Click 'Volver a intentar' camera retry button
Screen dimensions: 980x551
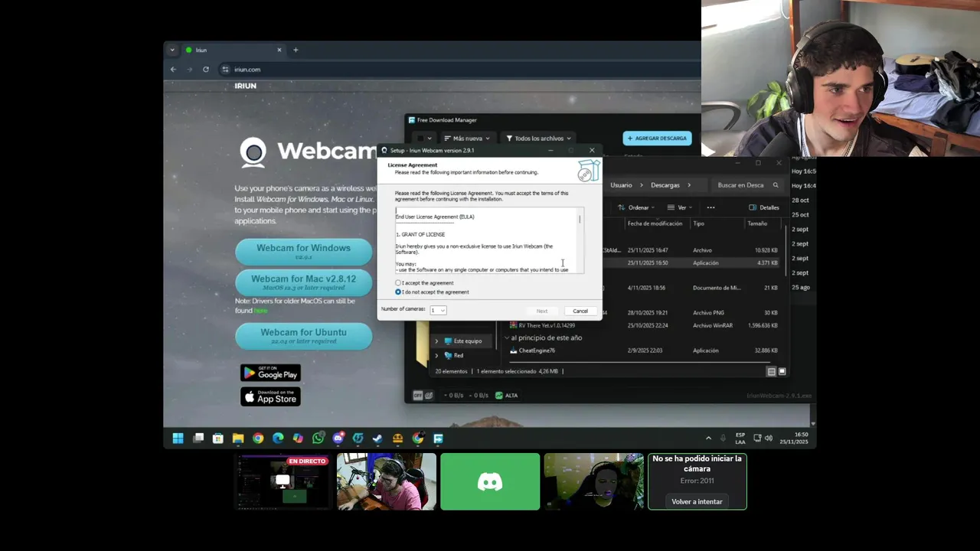(x=697, y=501)
